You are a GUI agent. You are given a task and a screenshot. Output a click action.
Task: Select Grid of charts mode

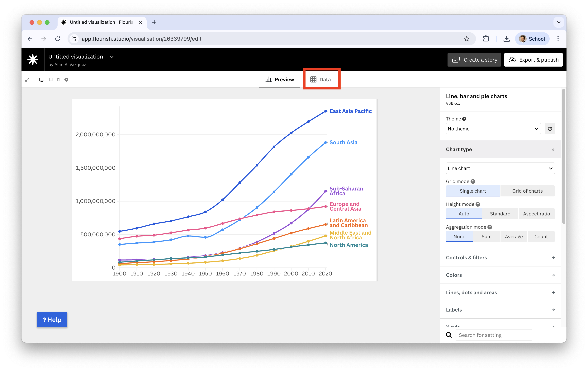point(527,191)
